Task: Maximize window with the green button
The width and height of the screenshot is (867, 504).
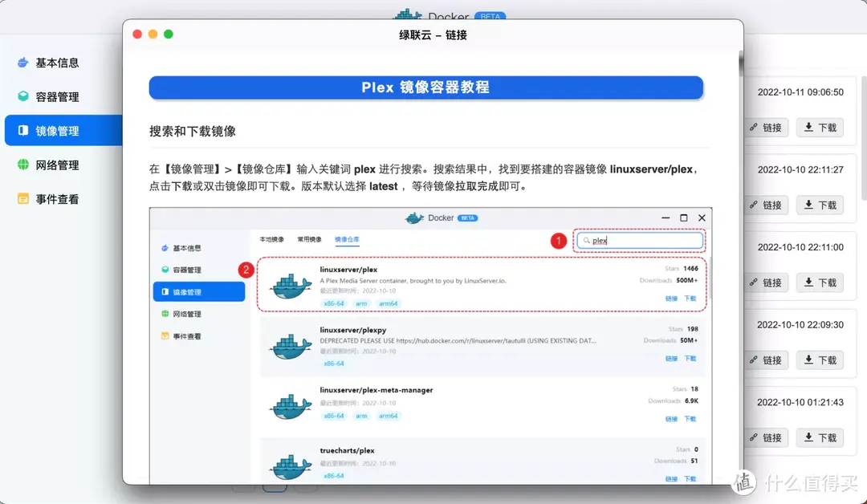Action: coord(168,35)
